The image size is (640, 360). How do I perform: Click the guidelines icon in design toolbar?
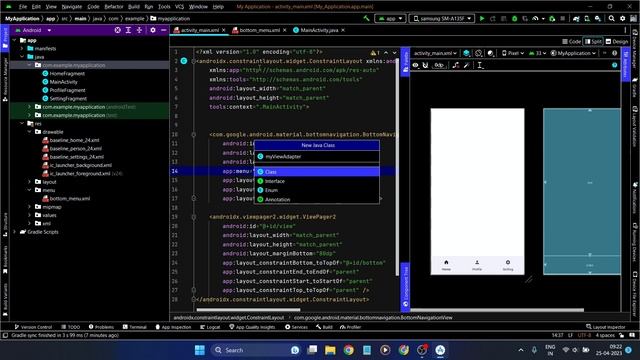pyautogui.click(x=480, y=65)
